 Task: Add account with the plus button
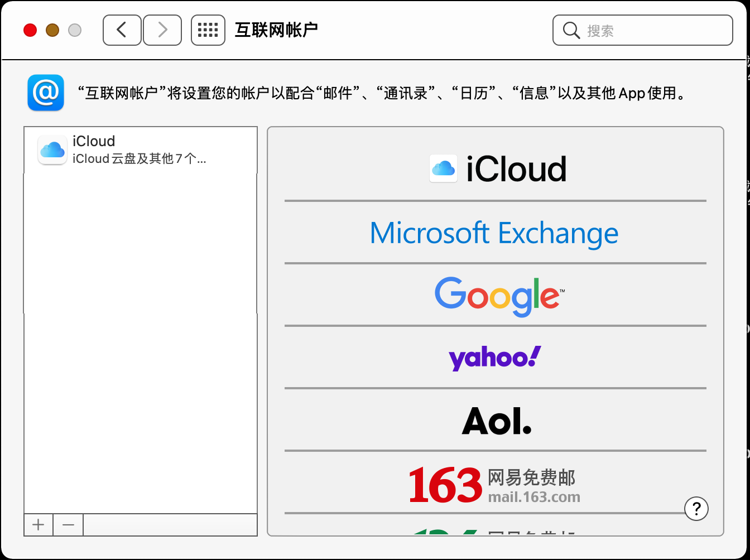click(x=39, y=525)
